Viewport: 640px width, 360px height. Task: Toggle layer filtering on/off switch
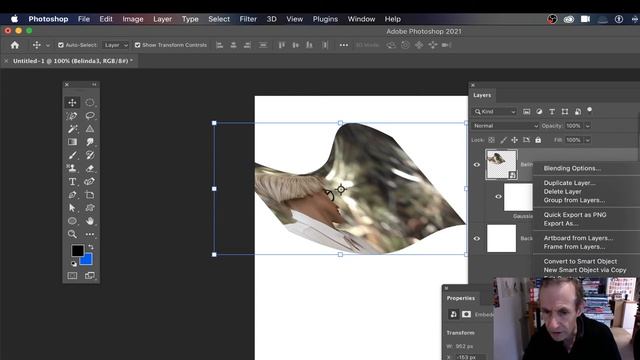(589, 109)
